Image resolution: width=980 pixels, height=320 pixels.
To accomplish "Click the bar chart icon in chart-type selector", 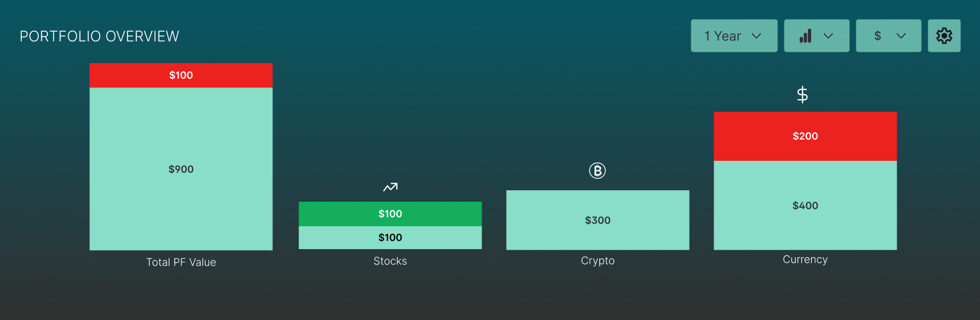I will (806, 36).
